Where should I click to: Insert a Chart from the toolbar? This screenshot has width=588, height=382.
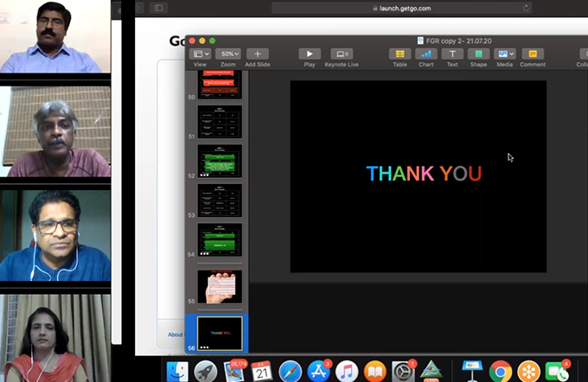[x=426, y=54]
